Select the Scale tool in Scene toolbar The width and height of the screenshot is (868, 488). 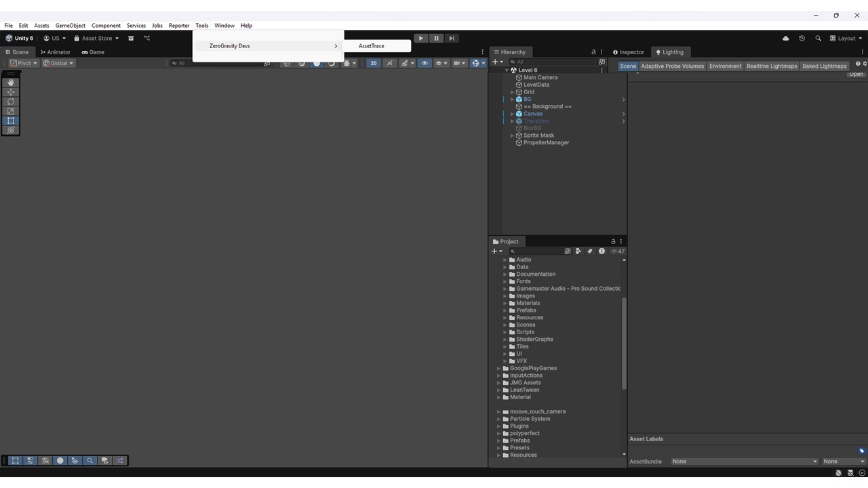coord(11,111)
